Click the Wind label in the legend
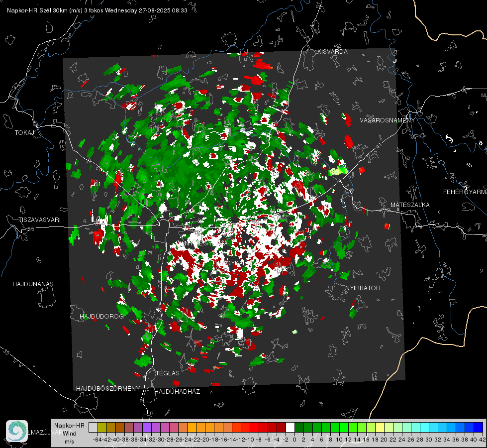The width and height of the screenshot is (487, 448). point(70,433)
